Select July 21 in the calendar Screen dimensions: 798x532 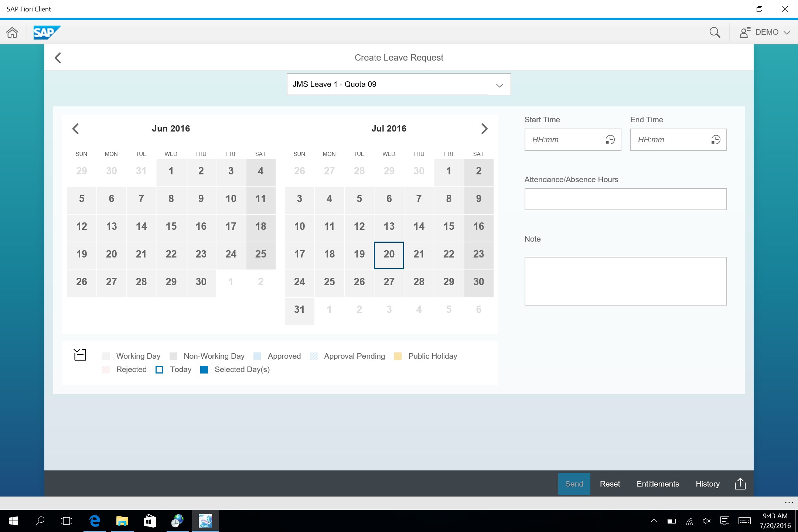[419, 254]
